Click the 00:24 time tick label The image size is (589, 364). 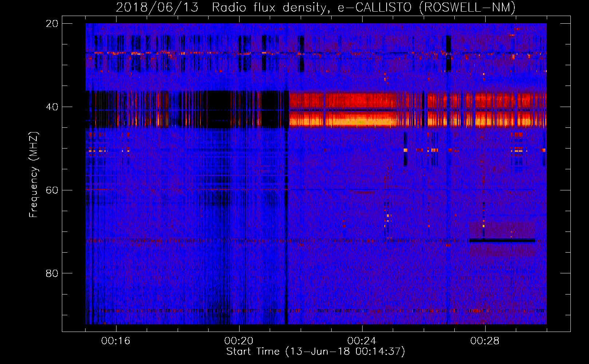tap(362, 341)
